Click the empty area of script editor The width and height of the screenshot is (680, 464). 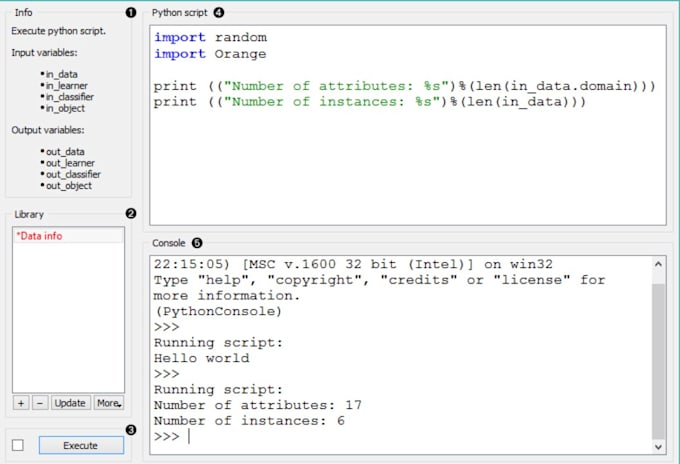tap(408, 169)
